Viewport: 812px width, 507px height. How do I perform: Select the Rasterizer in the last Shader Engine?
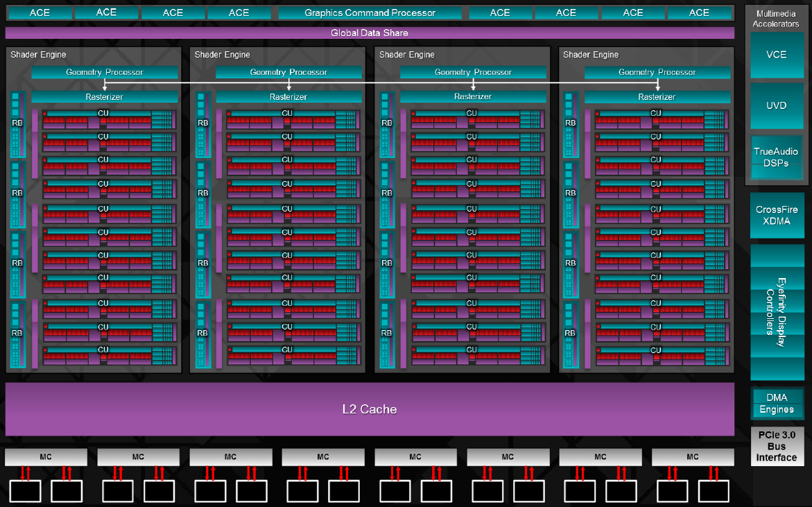coord(657,97)
